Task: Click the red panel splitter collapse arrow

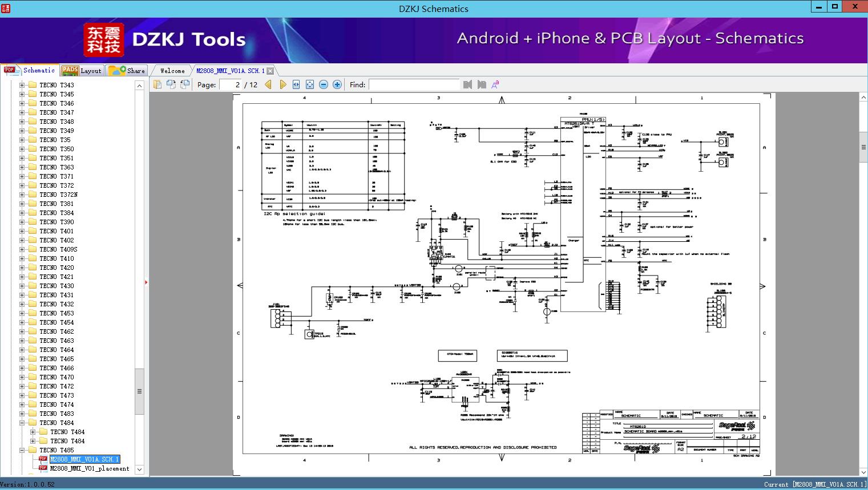Action: click(146, 282)
